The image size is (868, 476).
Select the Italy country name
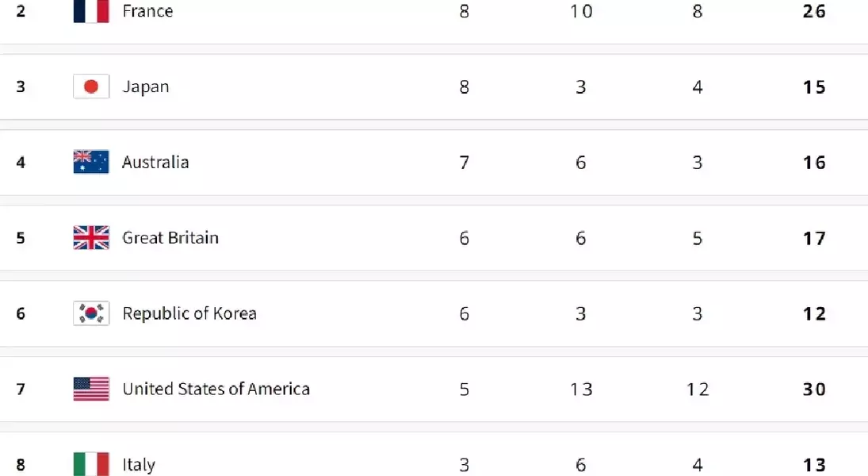point(139,464)
